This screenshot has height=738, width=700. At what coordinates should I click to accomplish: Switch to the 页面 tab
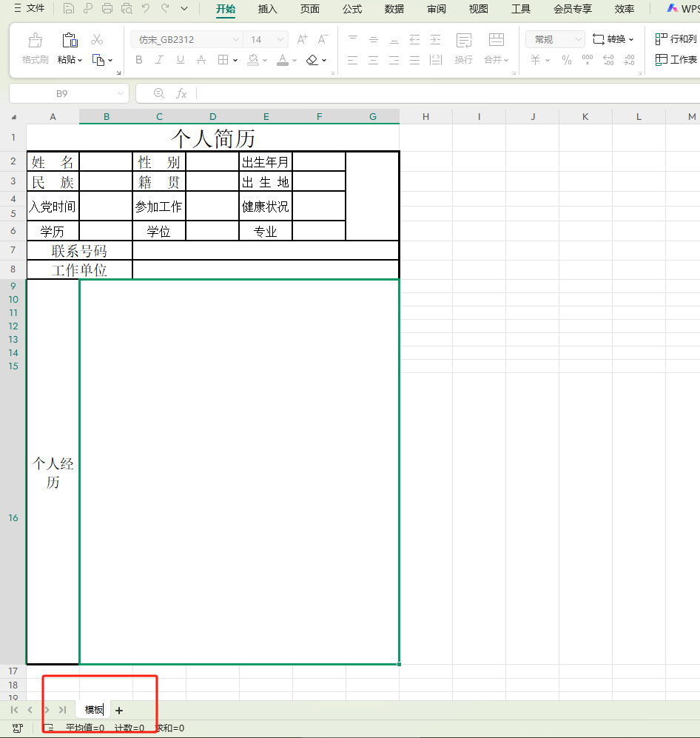[310, 9]
